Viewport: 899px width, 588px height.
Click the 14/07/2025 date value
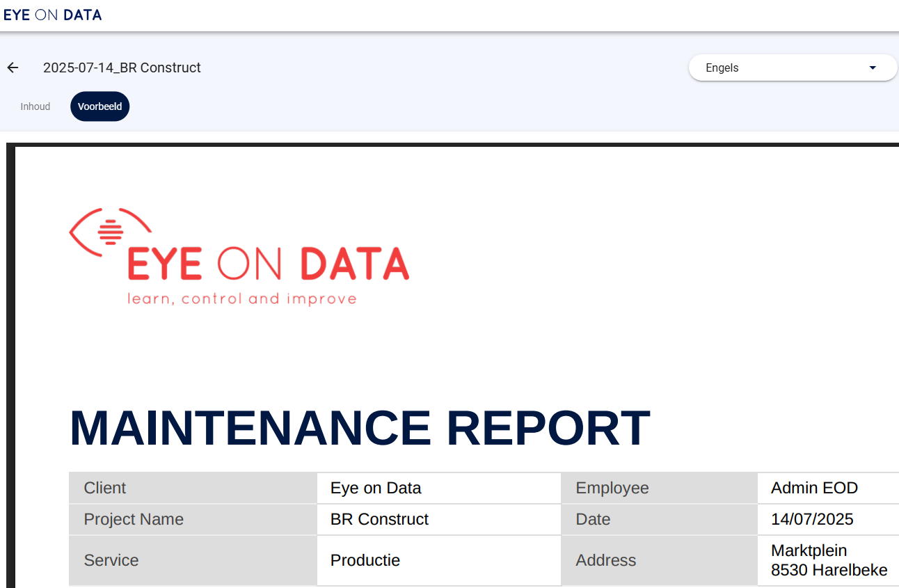812,519
